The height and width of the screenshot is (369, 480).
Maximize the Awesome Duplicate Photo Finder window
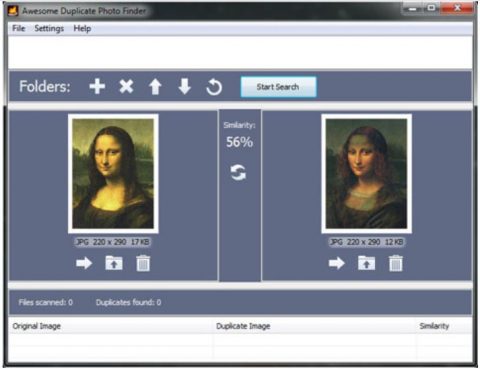click(x=431, y=8)
